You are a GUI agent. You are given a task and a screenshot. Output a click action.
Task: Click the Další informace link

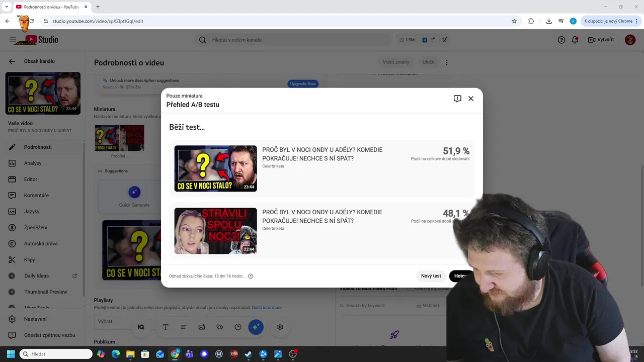pyautogui.click(x=267, y=308)
